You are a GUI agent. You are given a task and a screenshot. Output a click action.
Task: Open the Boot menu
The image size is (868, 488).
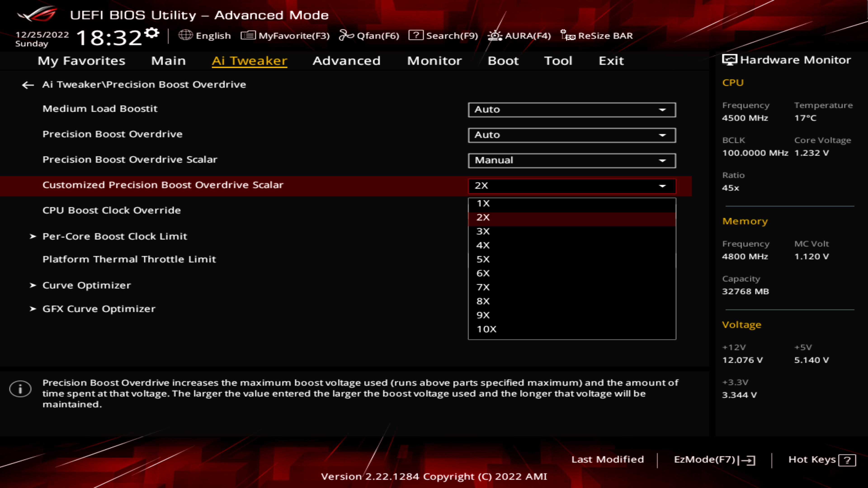(503, 61)
